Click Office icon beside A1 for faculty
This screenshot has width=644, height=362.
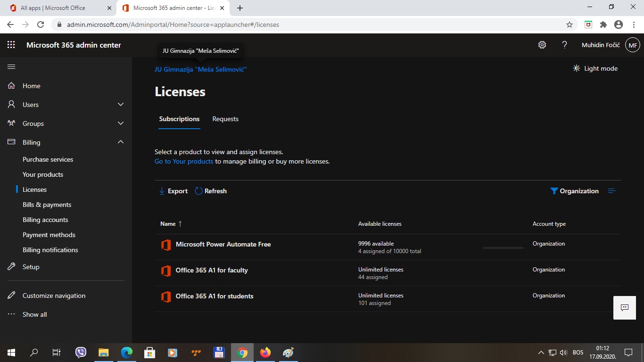tap(165, 271)
